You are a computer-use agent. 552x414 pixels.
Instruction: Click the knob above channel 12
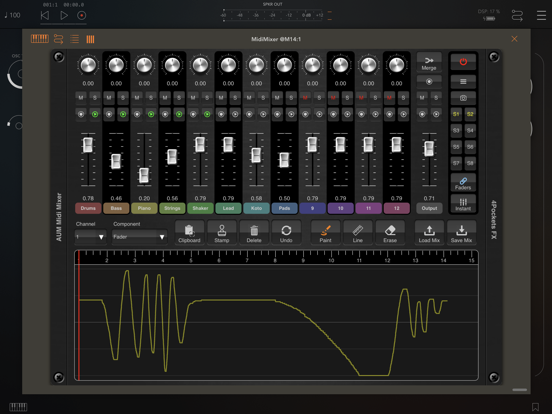point(396,65)
